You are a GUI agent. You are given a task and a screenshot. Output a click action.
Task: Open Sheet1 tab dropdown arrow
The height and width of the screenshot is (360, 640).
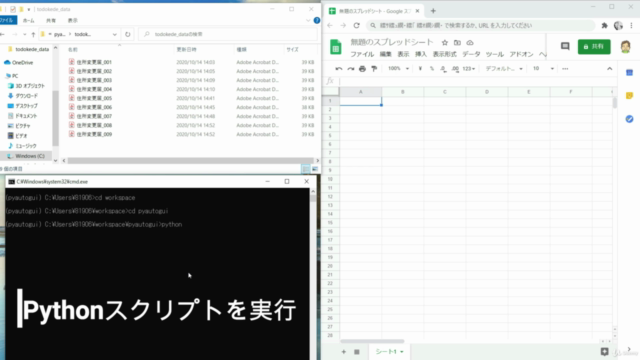tap(402, 352)
